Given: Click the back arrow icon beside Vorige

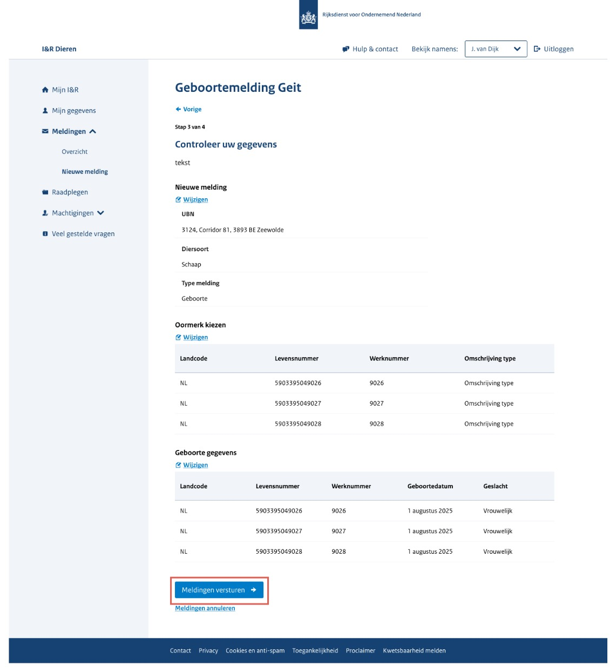Looking at the screenshot, I should pos(178,109).
